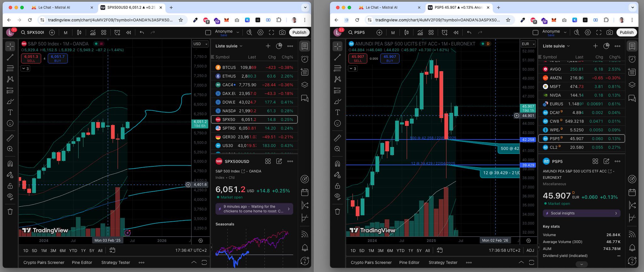Expand the 3 indicators legend in left window
This screenshot has width=644, height=272.
(x=25, y=68)
